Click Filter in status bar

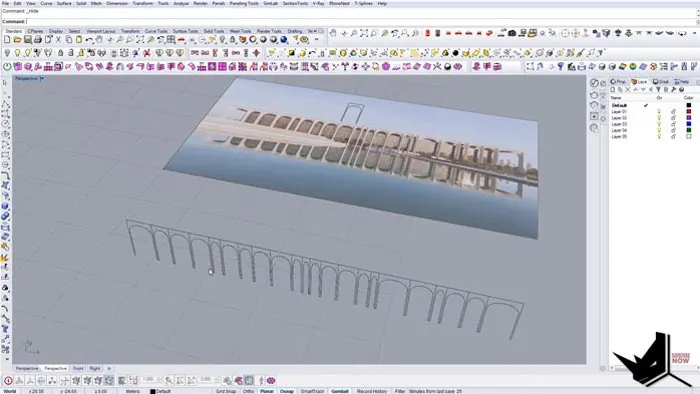coord(400,391)
